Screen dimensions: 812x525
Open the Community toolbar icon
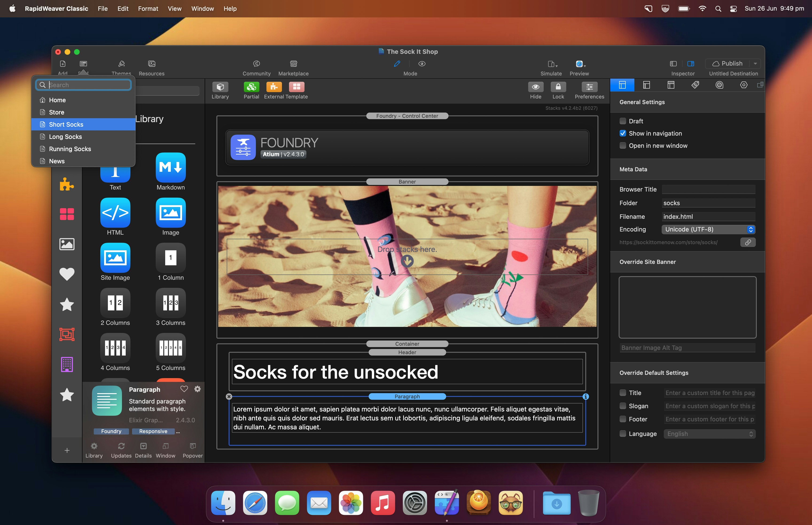256,64
